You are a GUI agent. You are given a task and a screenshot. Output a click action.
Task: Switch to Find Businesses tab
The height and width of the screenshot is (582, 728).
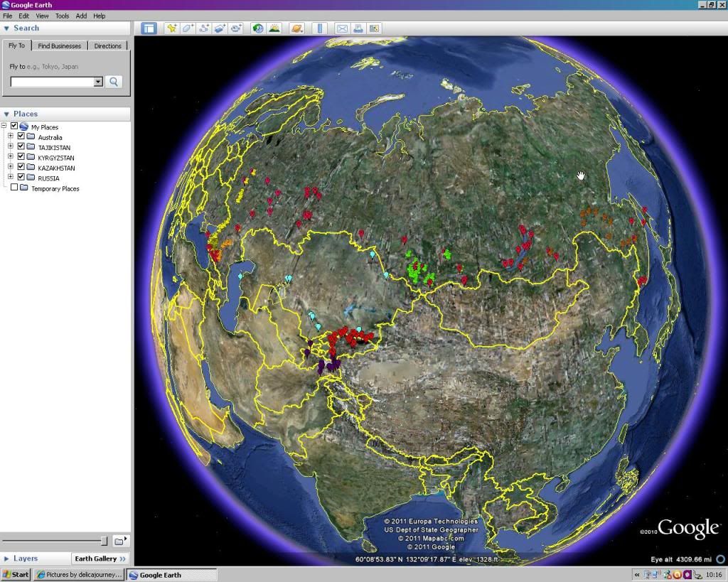(60, 46)
